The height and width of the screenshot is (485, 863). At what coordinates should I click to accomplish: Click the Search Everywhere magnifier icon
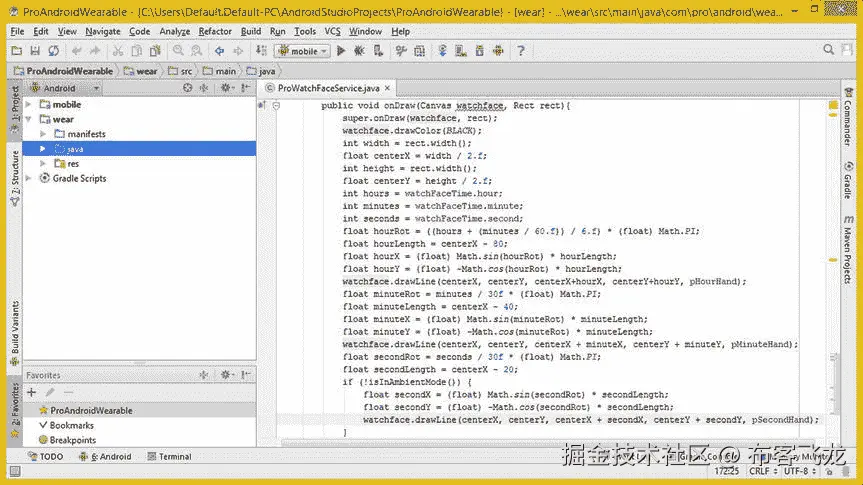[828, 50]
